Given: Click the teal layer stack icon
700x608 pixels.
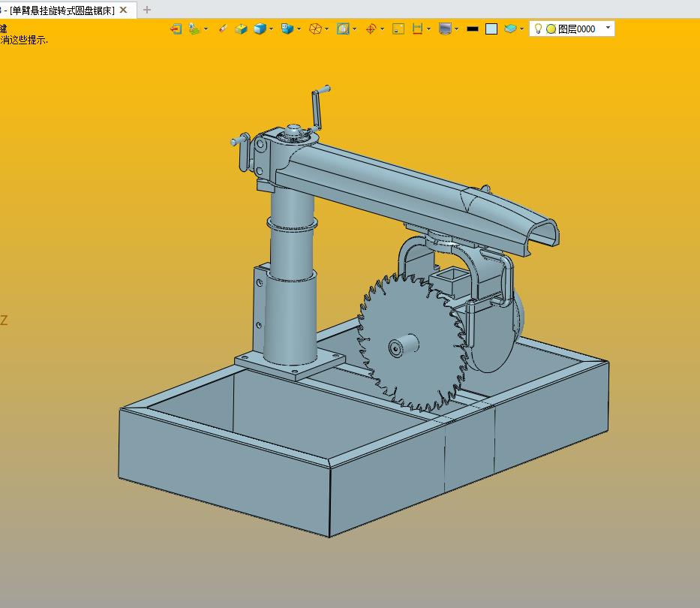Looking at the screenshot, I should 510,29.
